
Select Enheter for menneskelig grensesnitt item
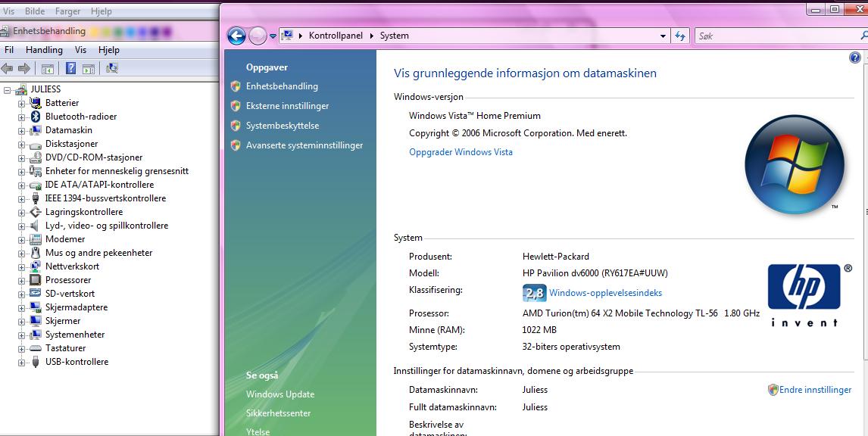click(x=117, y=171)
